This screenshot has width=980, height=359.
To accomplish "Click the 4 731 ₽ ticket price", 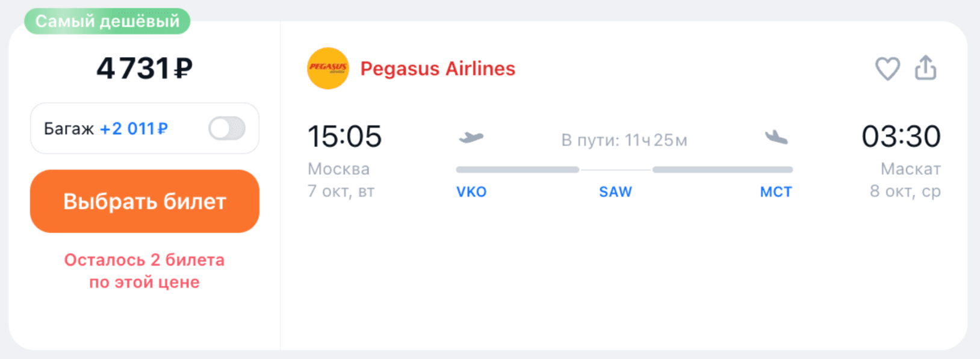I will (x=144, y=68).
